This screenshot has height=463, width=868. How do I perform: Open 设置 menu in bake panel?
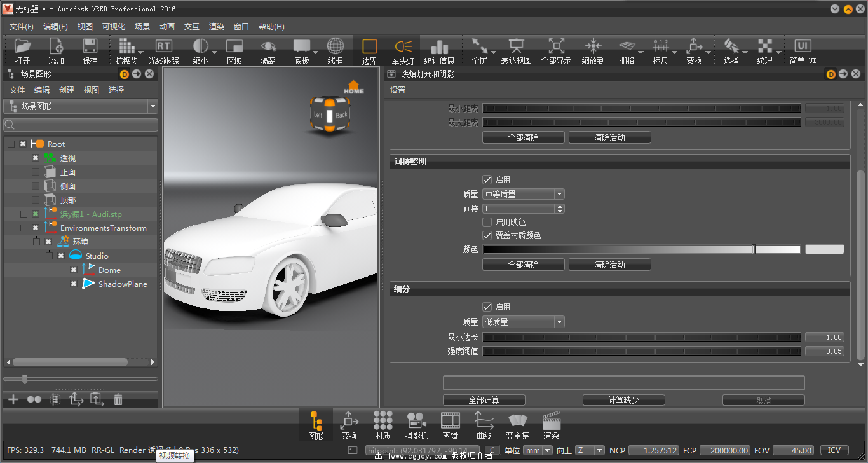click(x=398, y=90)
